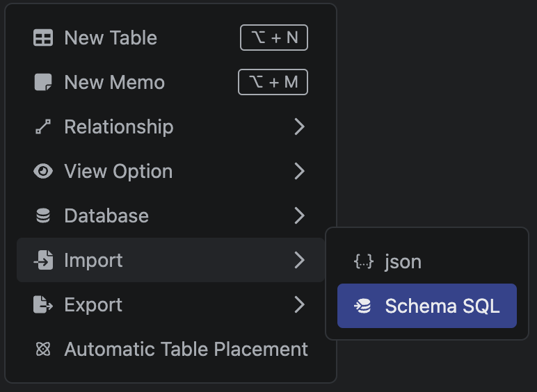Click the Relationship connector icon
This screenshot has height=392, width=537.
click(x=43, y=127)
